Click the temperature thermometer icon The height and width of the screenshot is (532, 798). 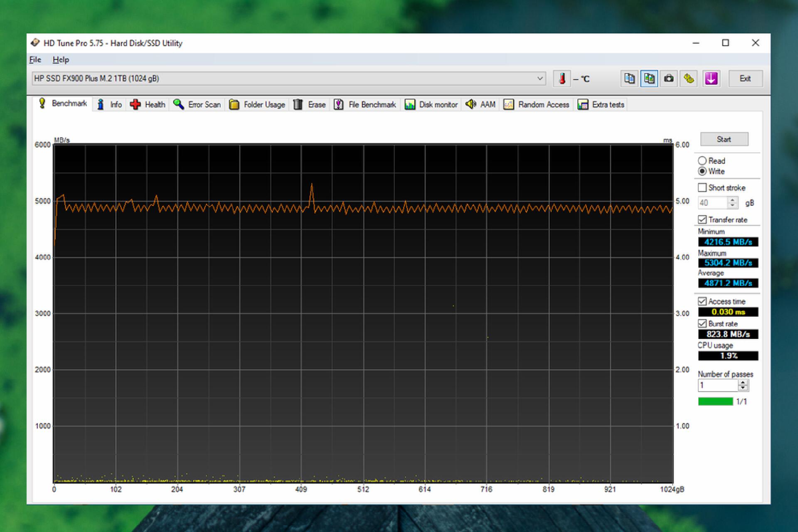[562, 79]
